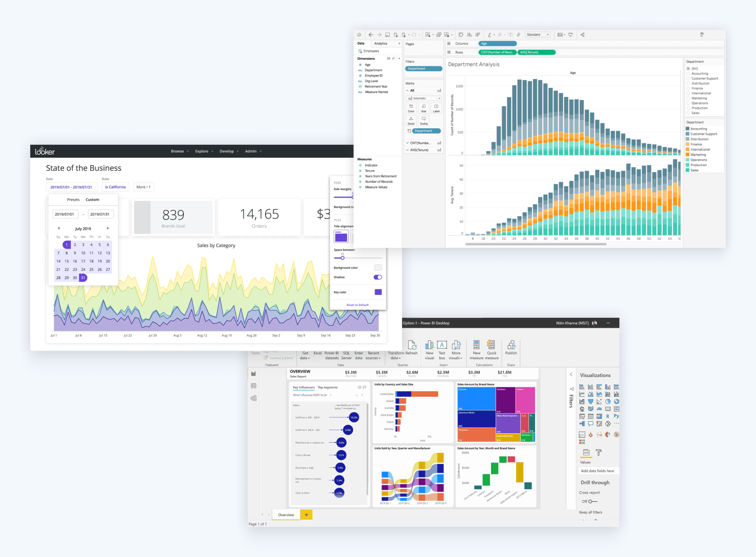Viewport: 756px width, 557px height.
Task: Click Reset to Default link
Action: (357, 305)
